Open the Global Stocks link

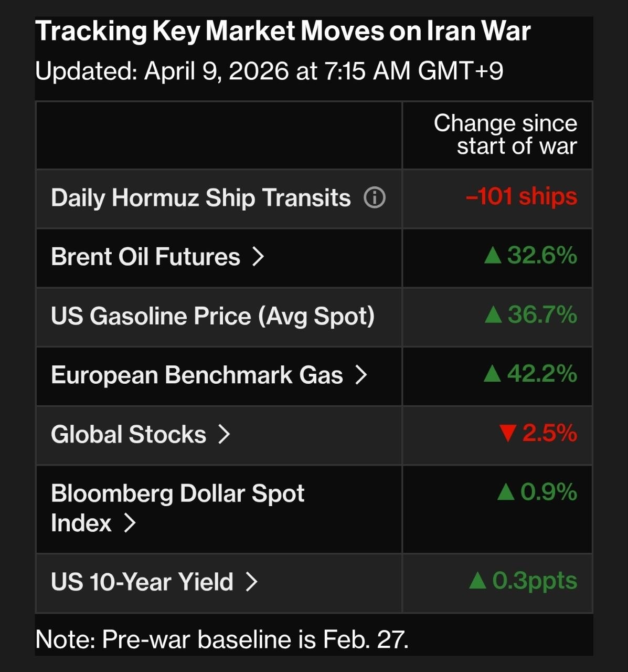129,434
